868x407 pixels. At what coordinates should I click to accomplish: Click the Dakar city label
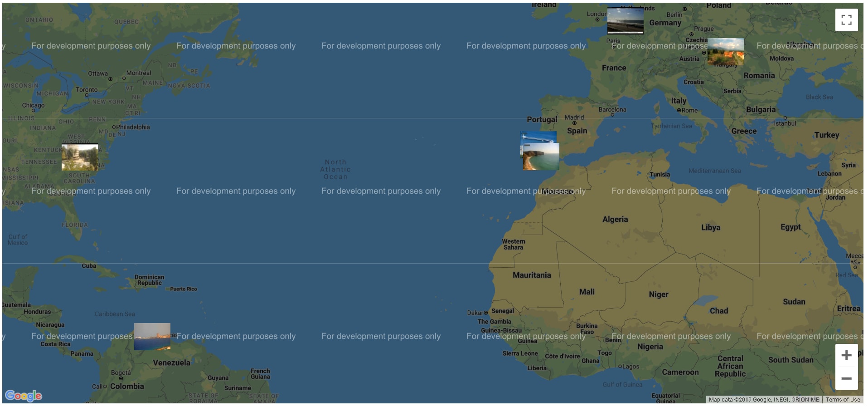coord(475,313)
